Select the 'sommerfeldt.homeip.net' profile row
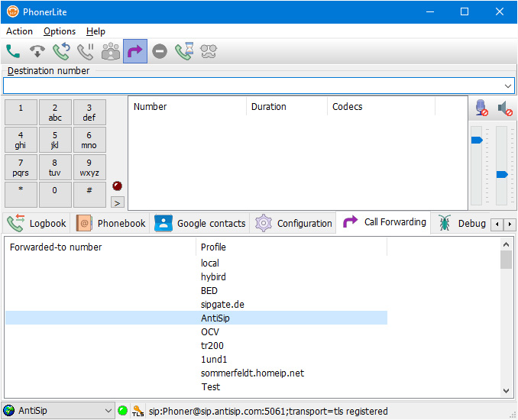Viewport: 518px width, 420px height. (196, 373)
